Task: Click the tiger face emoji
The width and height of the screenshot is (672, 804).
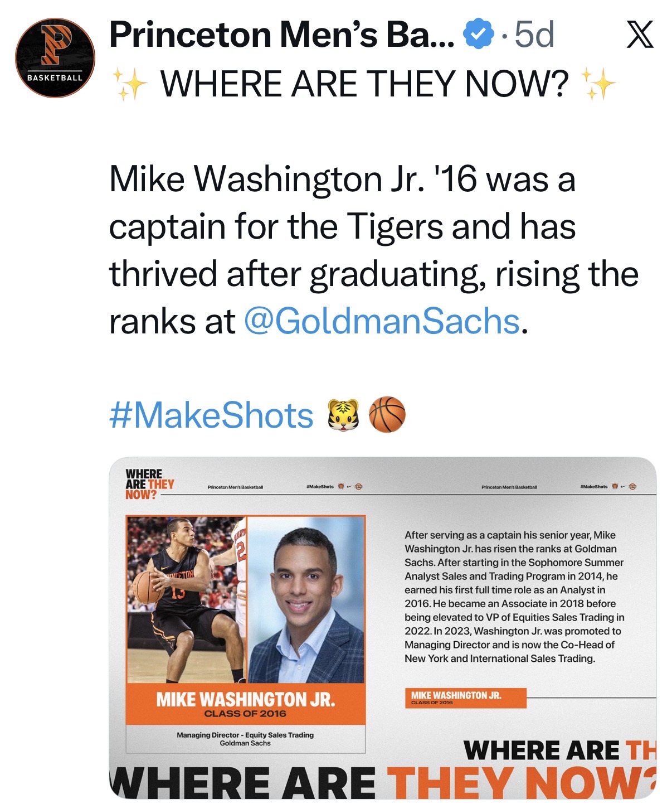Action: [343, 415]
